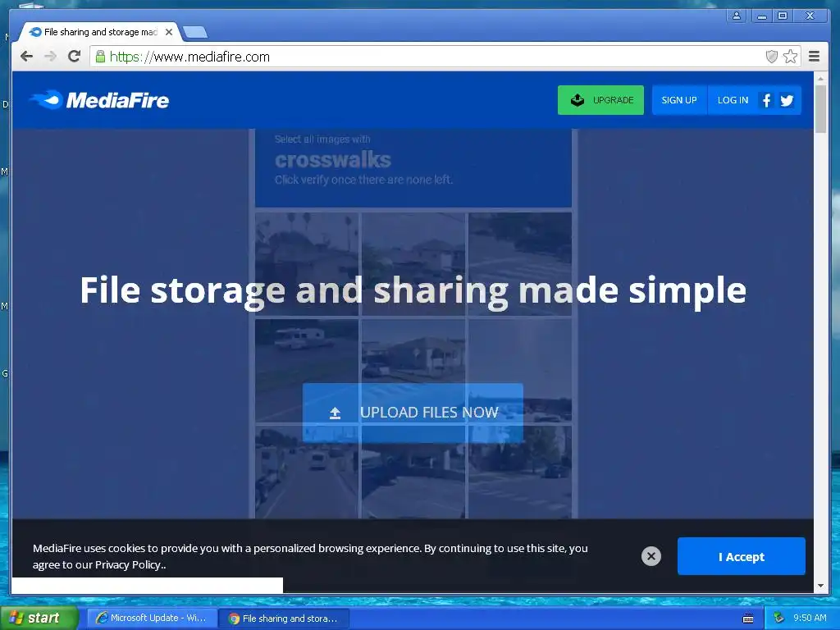Select the File sharing taskbar button

tap(285, 619)
